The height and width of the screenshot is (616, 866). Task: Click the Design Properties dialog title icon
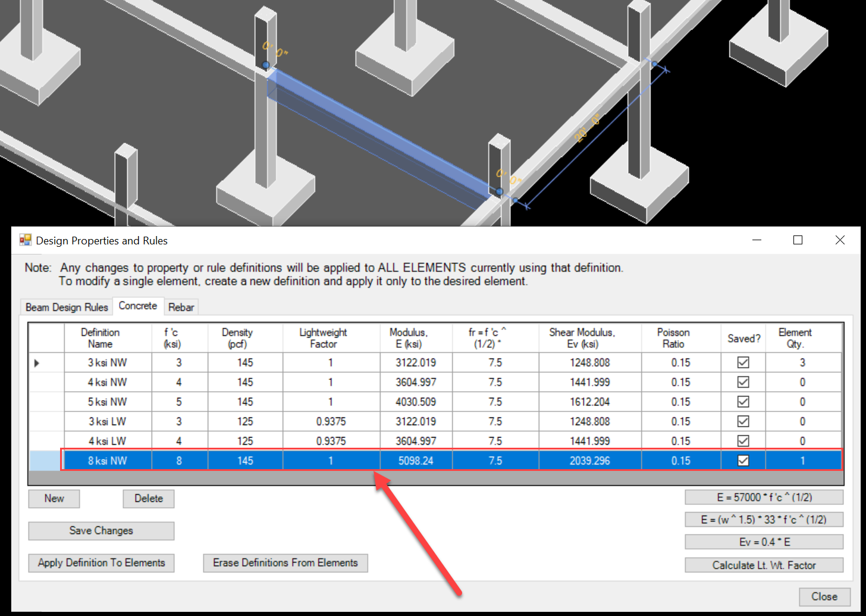26,240
